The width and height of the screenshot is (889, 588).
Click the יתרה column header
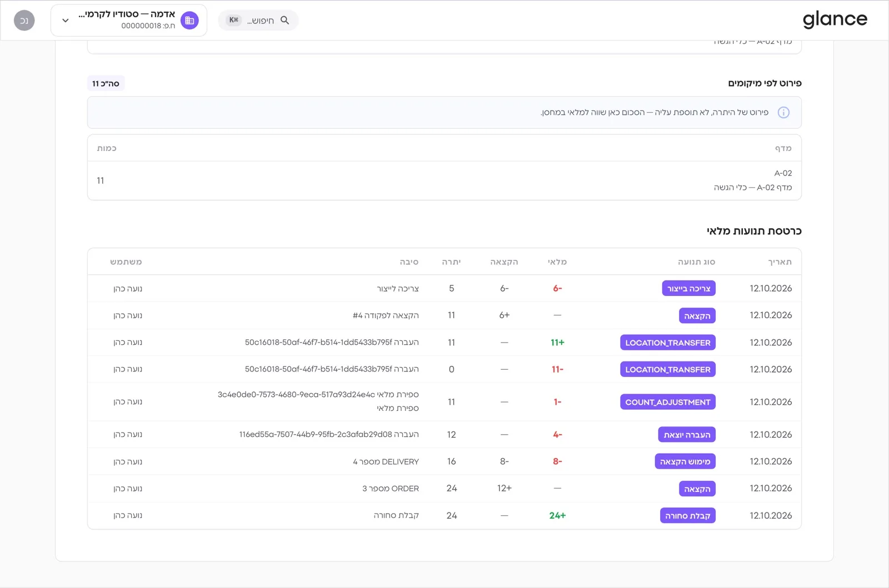pyautogui.click(x=451, y=262)
